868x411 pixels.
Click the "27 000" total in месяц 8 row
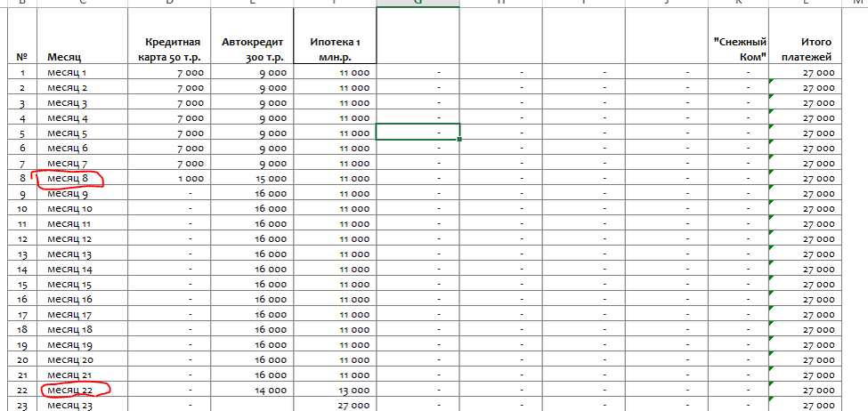pyautogui.click(x=804, y=178)
